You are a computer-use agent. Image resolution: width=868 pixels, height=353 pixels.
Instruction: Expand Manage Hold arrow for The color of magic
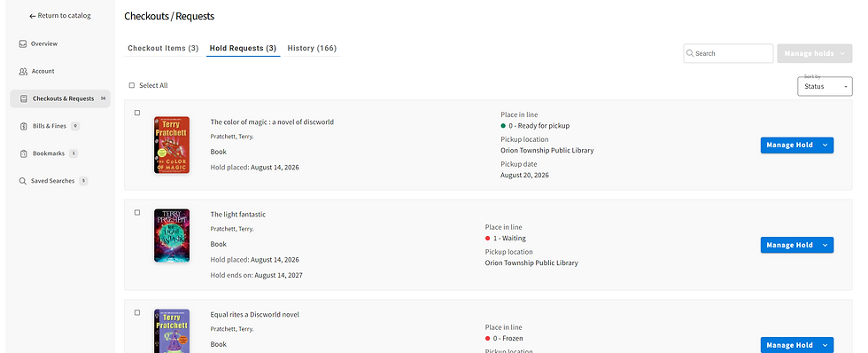(825, 145)
